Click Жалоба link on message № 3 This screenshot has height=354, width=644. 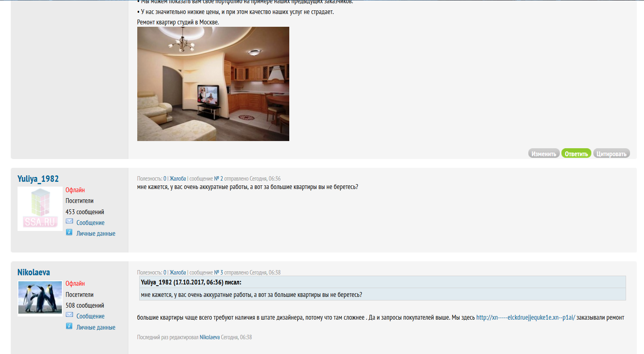(178, 272)
